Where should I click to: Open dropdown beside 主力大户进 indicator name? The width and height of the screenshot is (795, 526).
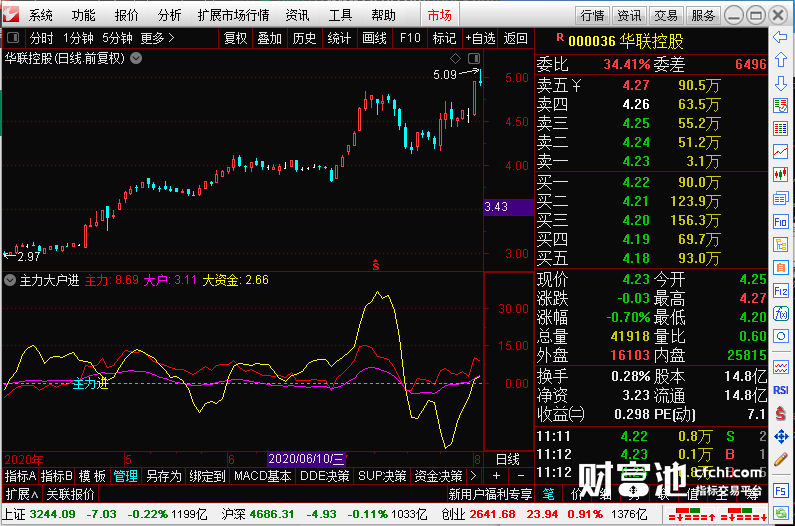(x=10, y=280)
